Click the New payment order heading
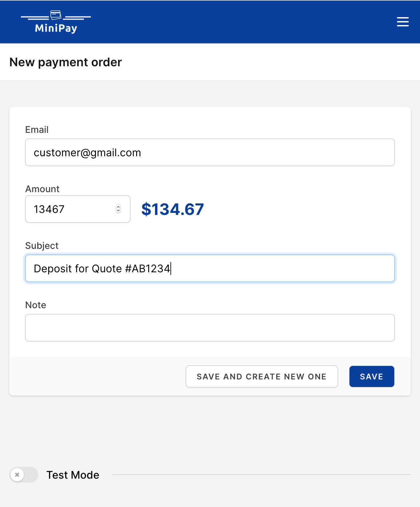 coord(66,62)
